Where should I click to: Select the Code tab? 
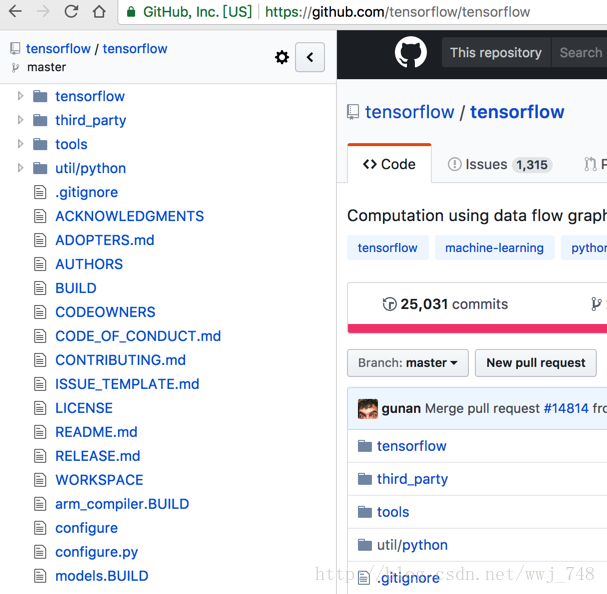pos(389,163)
